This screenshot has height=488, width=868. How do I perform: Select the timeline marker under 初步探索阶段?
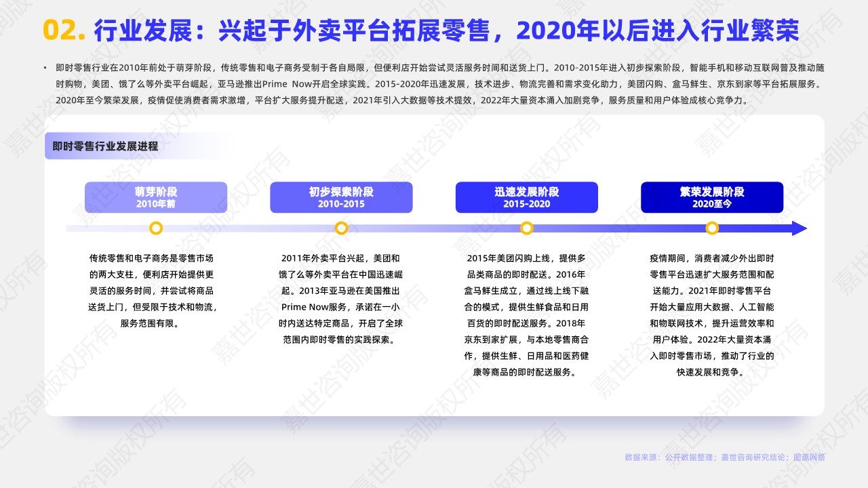[341, 228]
